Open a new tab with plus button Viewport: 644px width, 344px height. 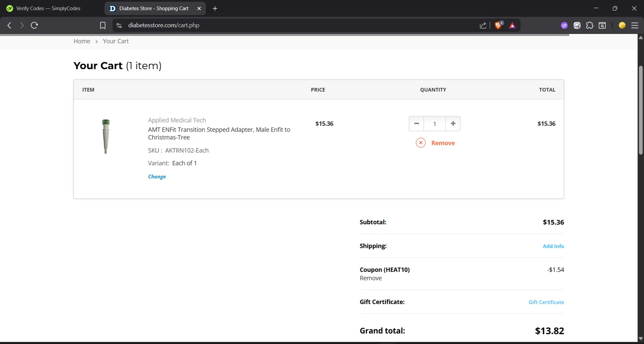coord(215,9)
